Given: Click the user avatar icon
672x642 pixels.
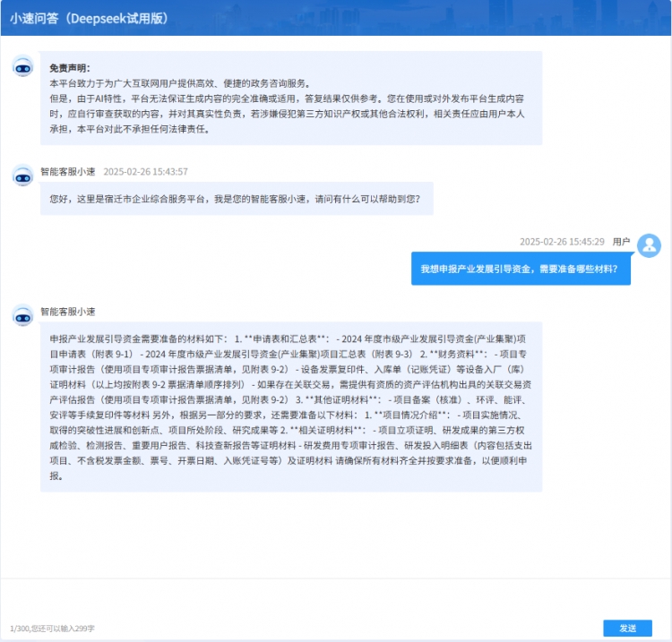Looking at the screenshot, I should [x=649, y=245].
